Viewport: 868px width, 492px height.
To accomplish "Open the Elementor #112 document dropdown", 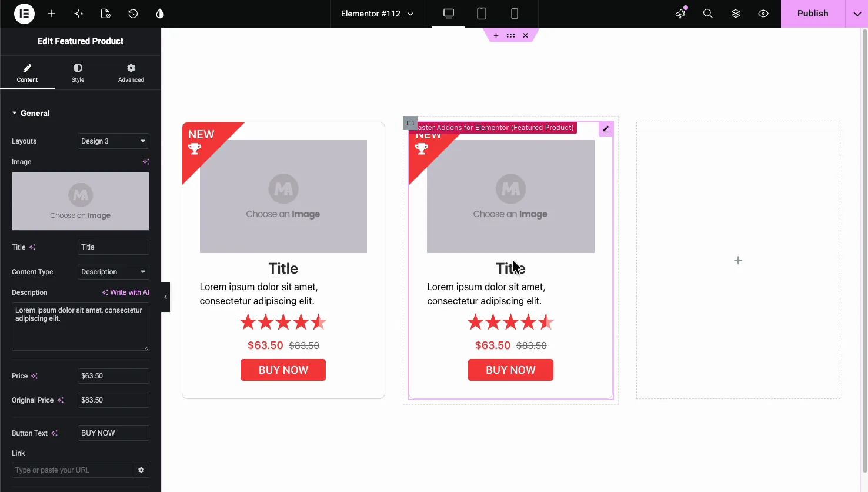I will tap(377, 14).
